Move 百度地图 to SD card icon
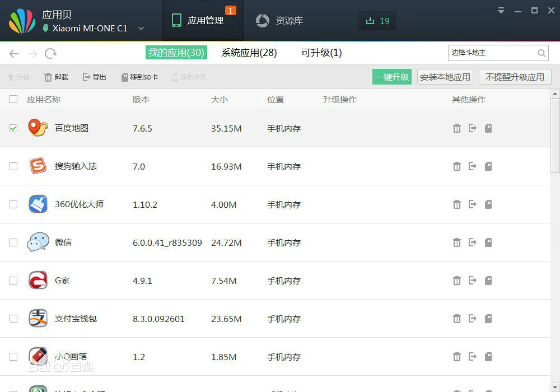This screenshot has height=392, width=560. [x=488, y=128]
